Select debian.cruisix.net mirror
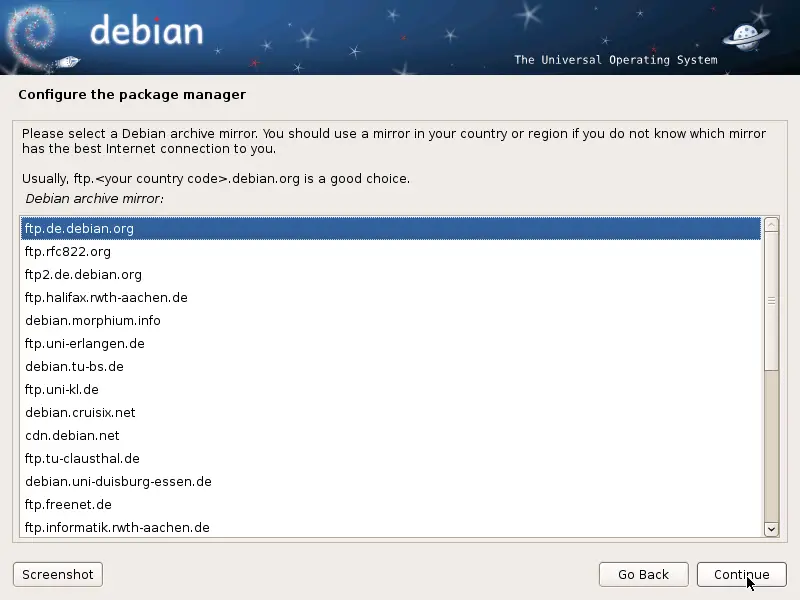The height and width of the screenshot is (600, 800). point(391,412)
